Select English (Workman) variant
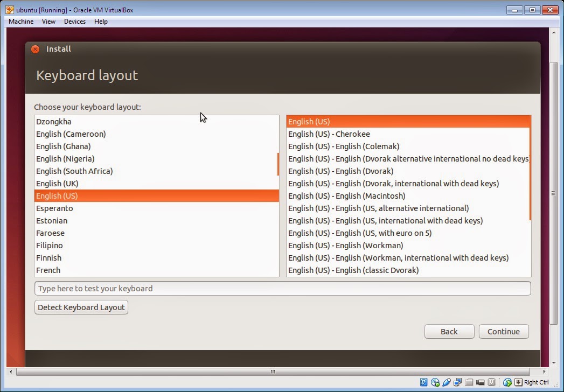This screenshot has height=392, width=564. [x=408, y=246]
